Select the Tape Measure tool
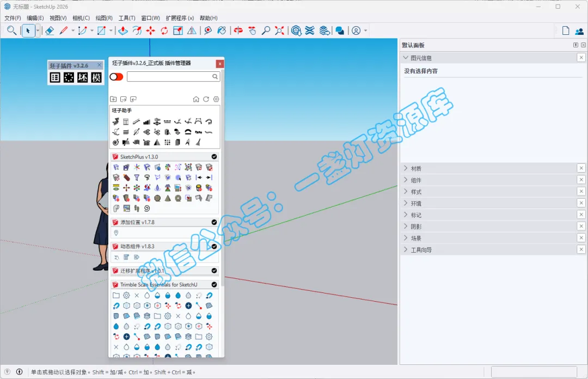Image resolution: width=588 pixels, height=379 pixels. [x=208, y=31]
